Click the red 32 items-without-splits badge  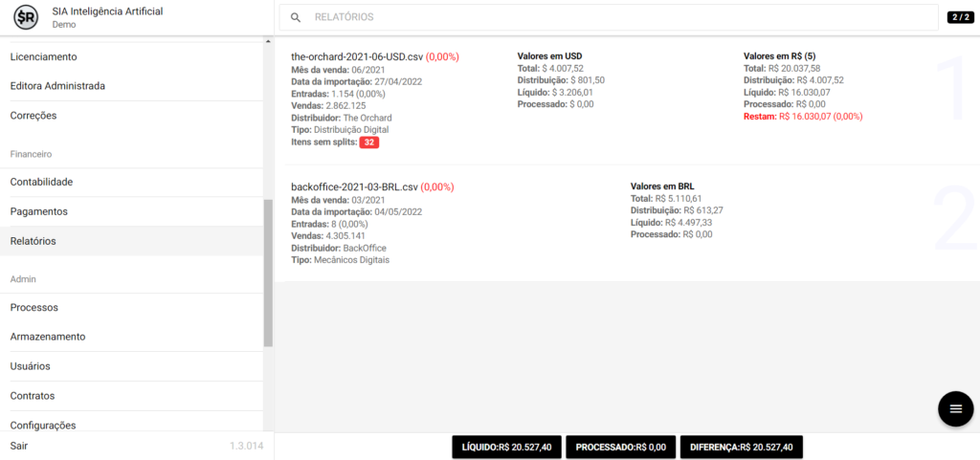[x=370, y=142]
